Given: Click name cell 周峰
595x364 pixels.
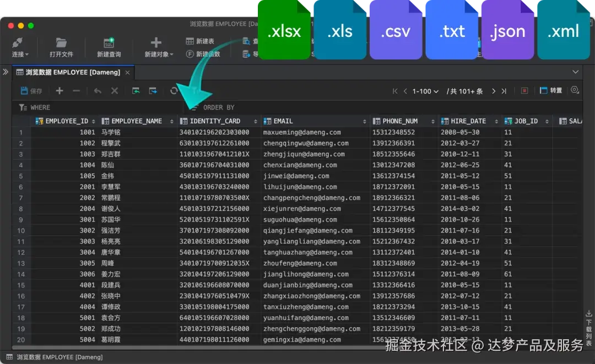Looking at the screenshot, I should [107, 264].
